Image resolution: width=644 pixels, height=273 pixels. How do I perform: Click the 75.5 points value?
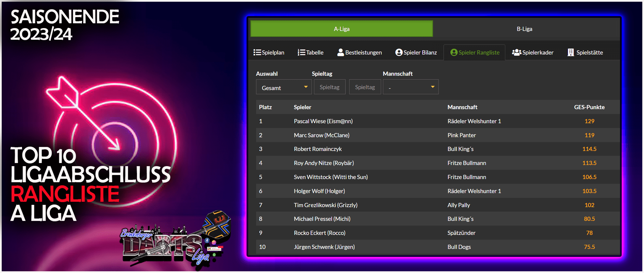(589, 247)
